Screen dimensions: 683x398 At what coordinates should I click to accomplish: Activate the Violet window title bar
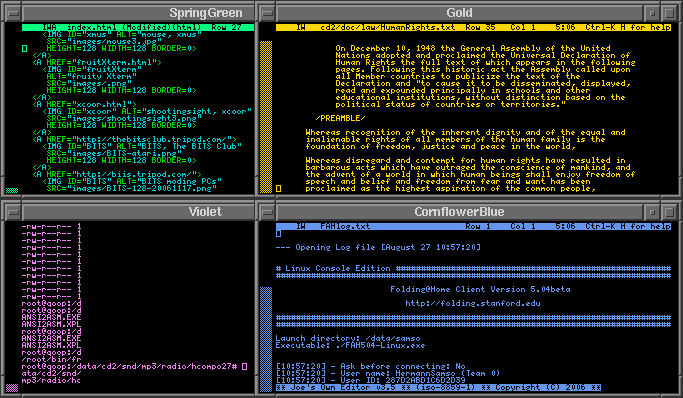(x=138, y=212)
